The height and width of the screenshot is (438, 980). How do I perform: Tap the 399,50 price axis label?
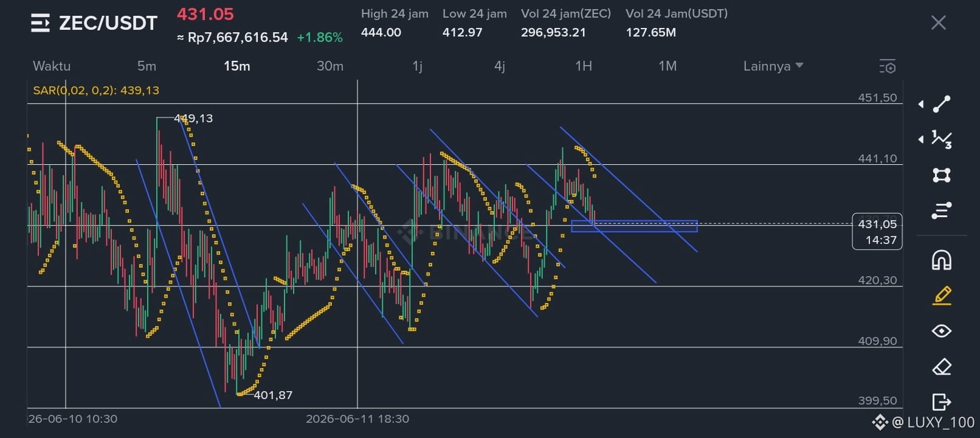coord(877,400)
